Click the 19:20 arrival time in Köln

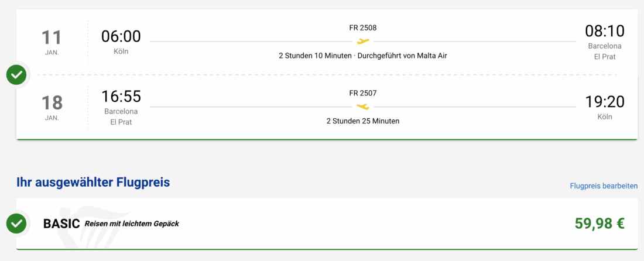pos(605,102)
